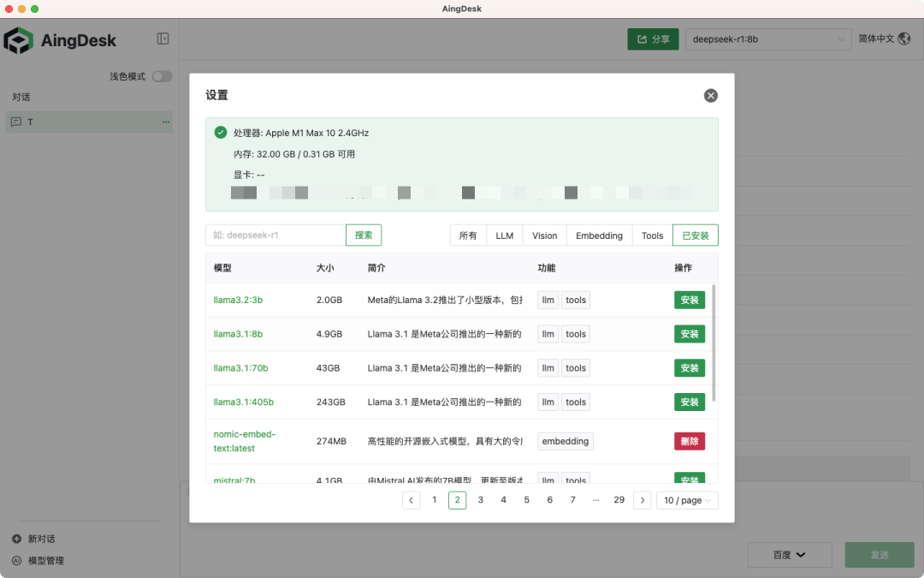Open the conversation T in the sidebar

click(x=89, y=122)
